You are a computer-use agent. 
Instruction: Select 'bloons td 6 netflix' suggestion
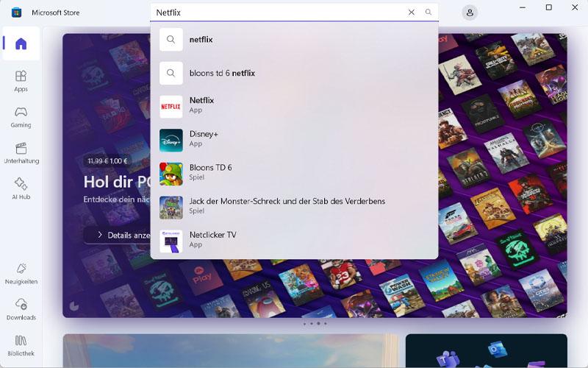pyautogui.click(x=294, y=73)
